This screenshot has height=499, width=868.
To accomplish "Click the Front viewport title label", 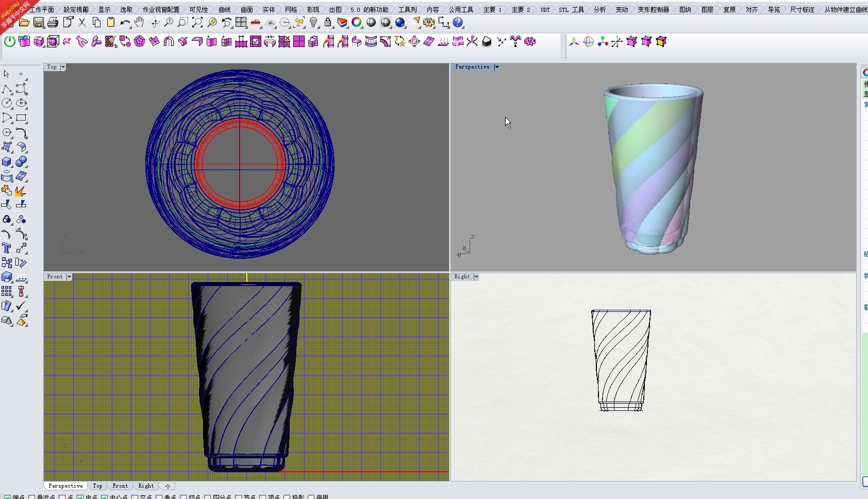I will click(x=55, y=277).
